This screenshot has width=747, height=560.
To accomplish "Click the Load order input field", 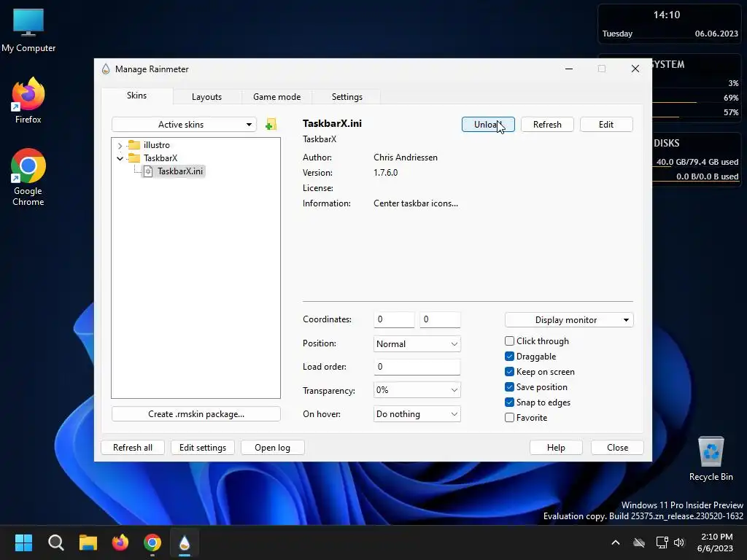I will (417, 367).
